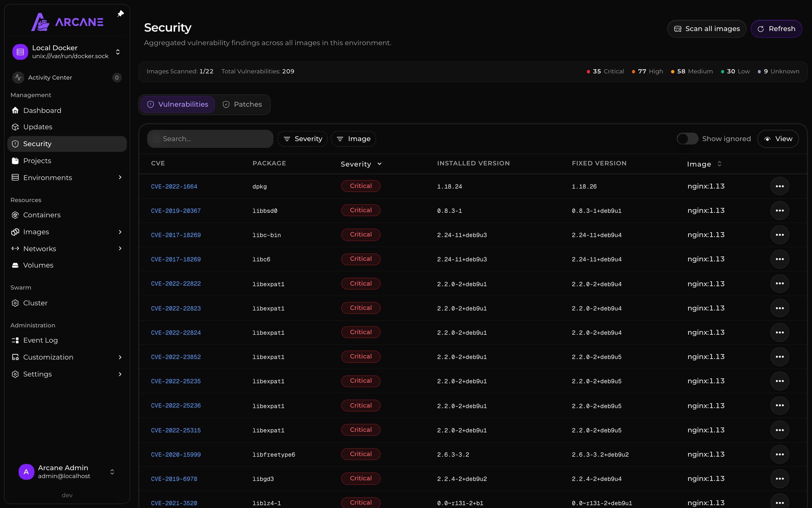Screen dimensions: 812x508
Task: Open actions menu for CVE-2022-25315 row
Action: 780,430
